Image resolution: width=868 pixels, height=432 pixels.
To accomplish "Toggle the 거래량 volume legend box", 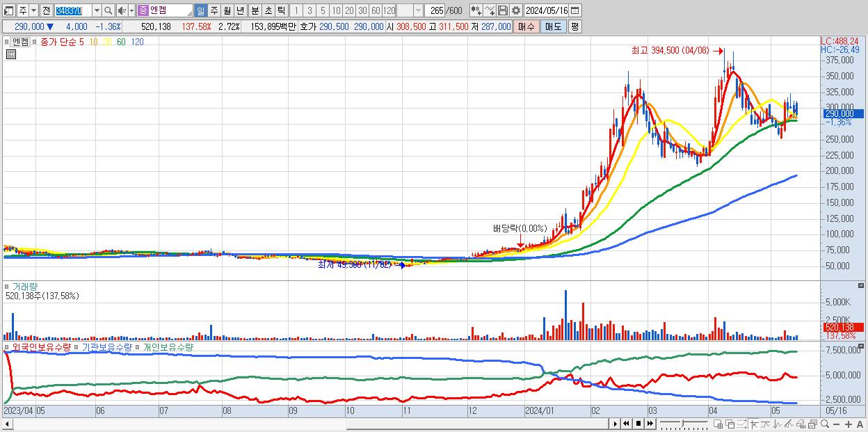I will [x=7, y=286].
